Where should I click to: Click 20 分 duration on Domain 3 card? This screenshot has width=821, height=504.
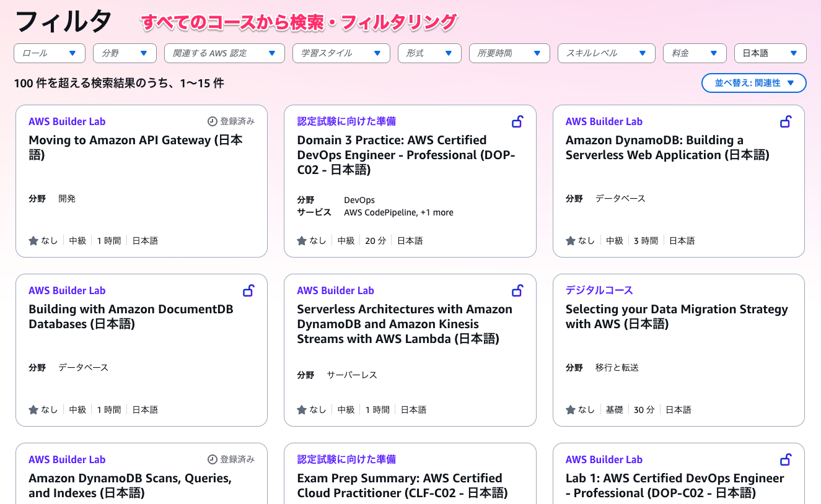[375, 241]
